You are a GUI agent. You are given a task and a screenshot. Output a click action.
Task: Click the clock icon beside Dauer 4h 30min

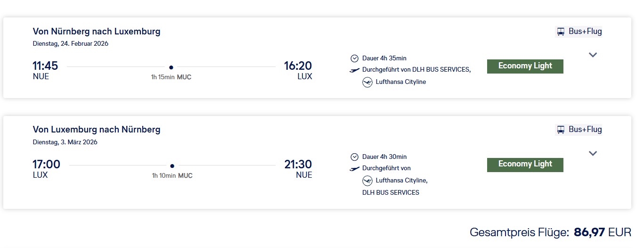tap(355, 157)
